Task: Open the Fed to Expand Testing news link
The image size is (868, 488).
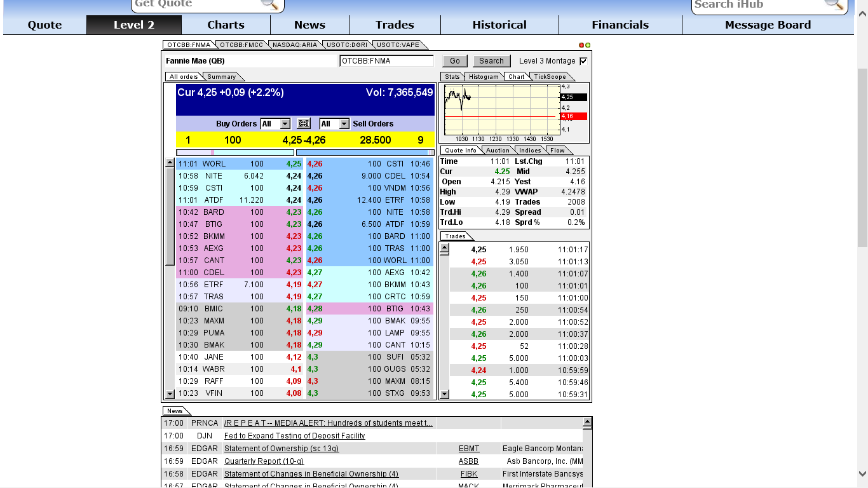Action: pyautogui.click(x=294, y=436)
